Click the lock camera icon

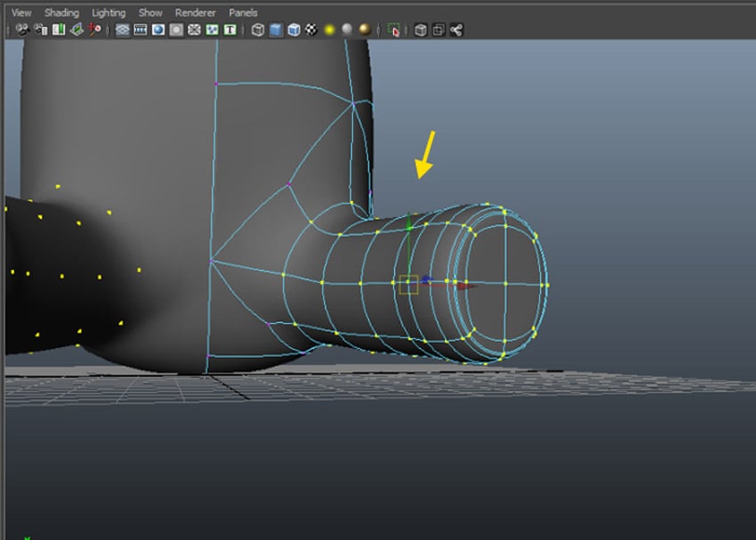[41, 29]
